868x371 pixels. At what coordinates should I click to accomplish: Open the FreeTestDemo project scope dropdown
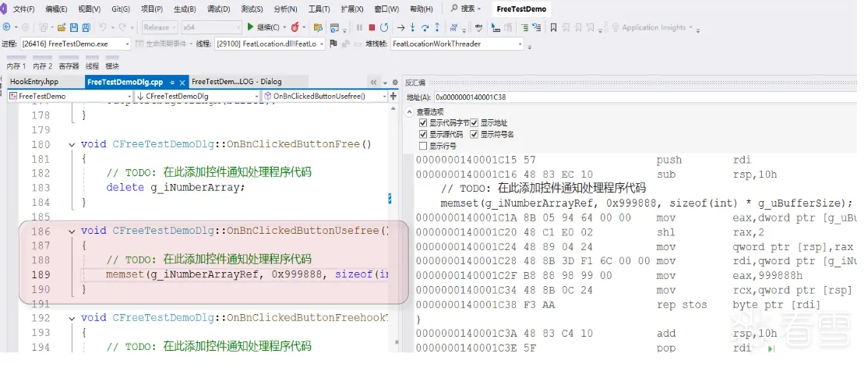coord(129,96)
